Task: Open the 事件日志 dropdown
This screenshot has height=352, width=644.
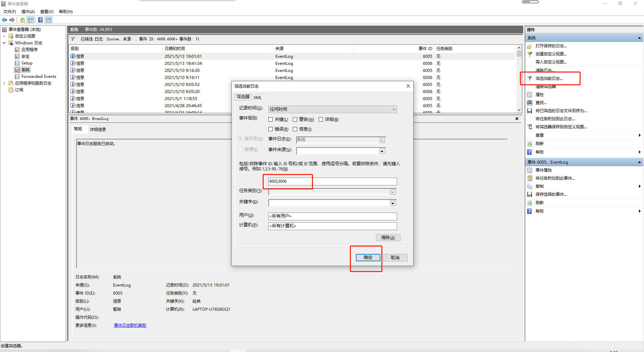Action: (382, 140)
